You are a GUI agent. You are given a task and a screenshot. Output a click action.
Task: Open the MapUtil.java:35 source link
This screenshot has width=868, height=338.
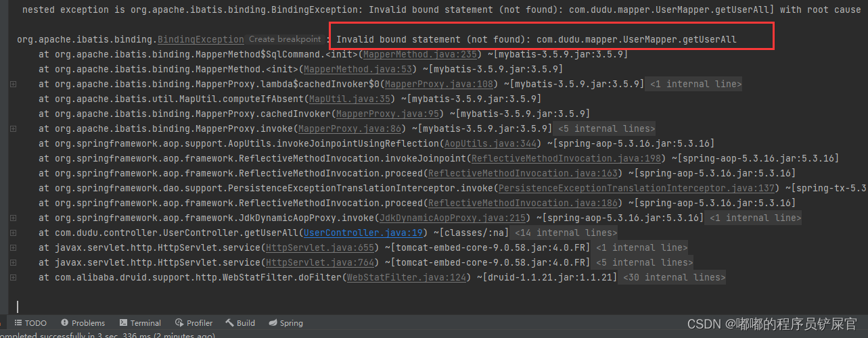[350, 99]
